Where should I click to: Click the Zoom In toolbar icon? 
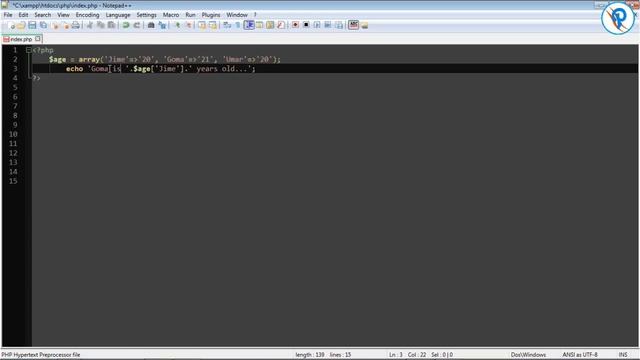pos(177,25)
